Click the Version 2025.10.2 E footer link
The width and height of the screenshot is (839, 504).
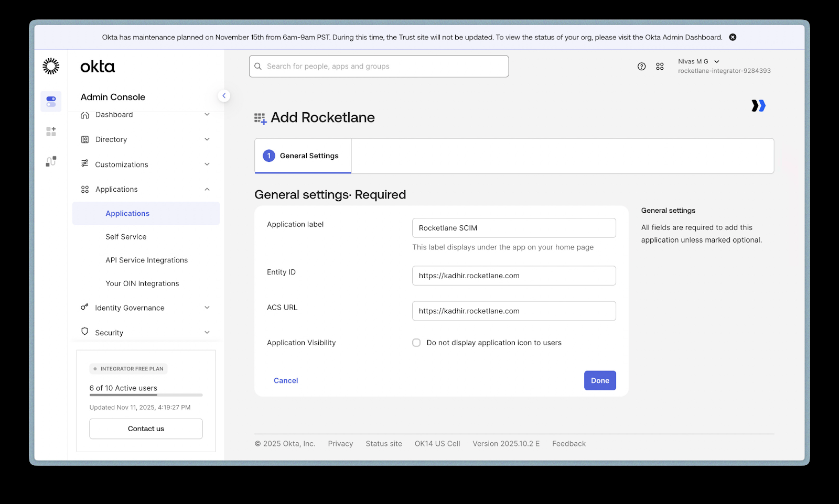click(506, 444)
